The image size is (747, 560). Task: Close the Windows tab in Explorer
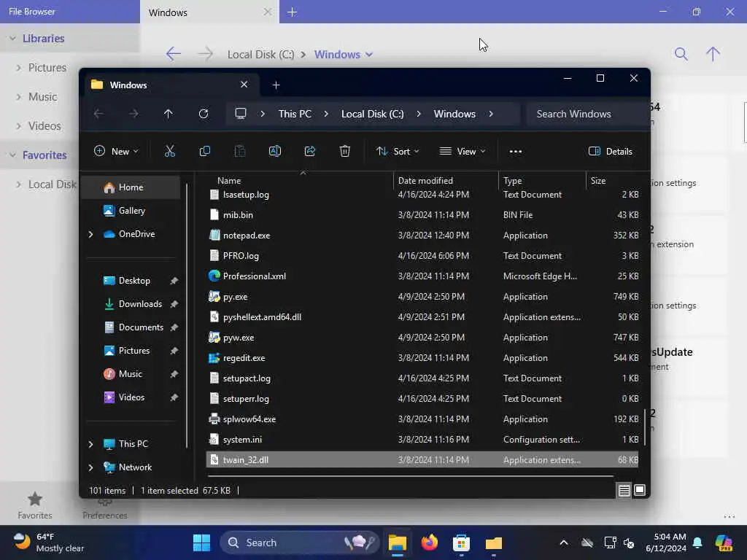tap(244, 85)
